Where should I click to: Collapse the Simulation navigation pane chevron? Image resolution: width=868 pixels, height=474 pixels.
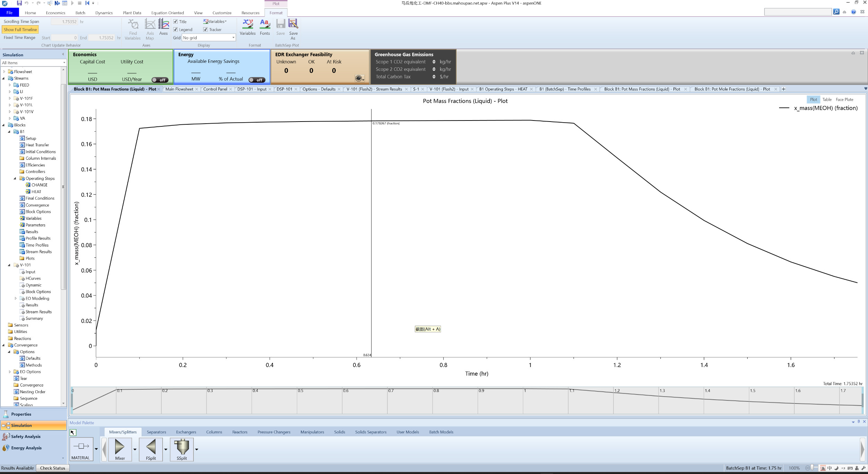click(x=63, y=55)
